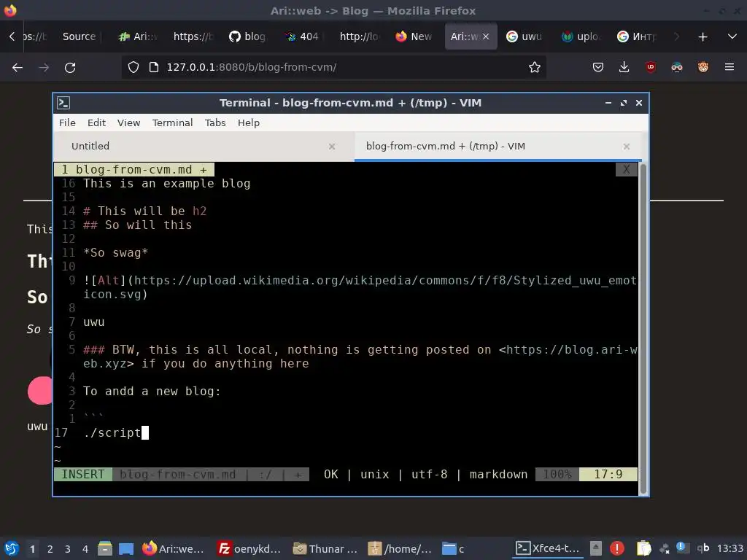Open the Xfce applications menu
Viewport: 747px width, 560px height.
(x=12, y=548)
